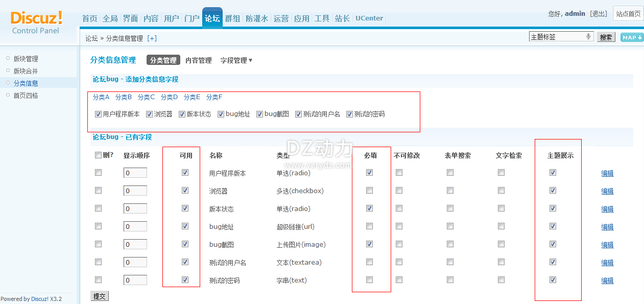
Task: Click the microphone icon in search box
Action: click(588, 37)
